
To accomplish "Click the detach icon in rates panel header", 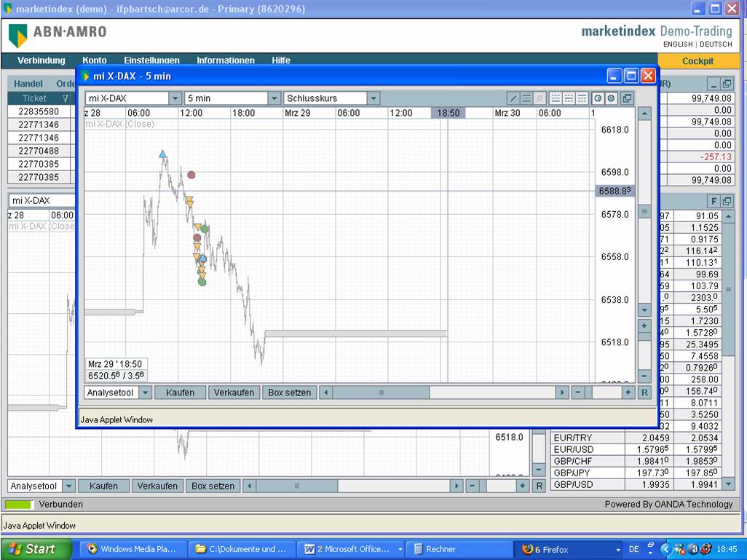I will [x=727, y=201].
